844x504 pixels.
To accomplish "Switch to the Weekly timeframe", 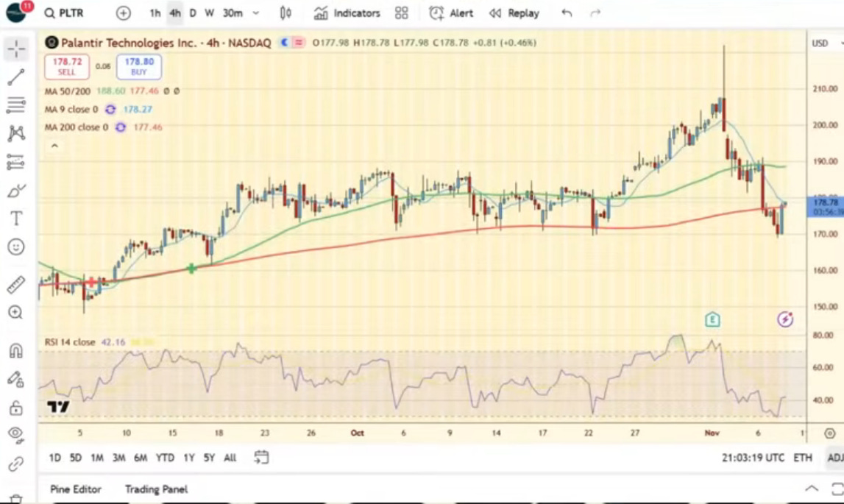I will (210, 13).
